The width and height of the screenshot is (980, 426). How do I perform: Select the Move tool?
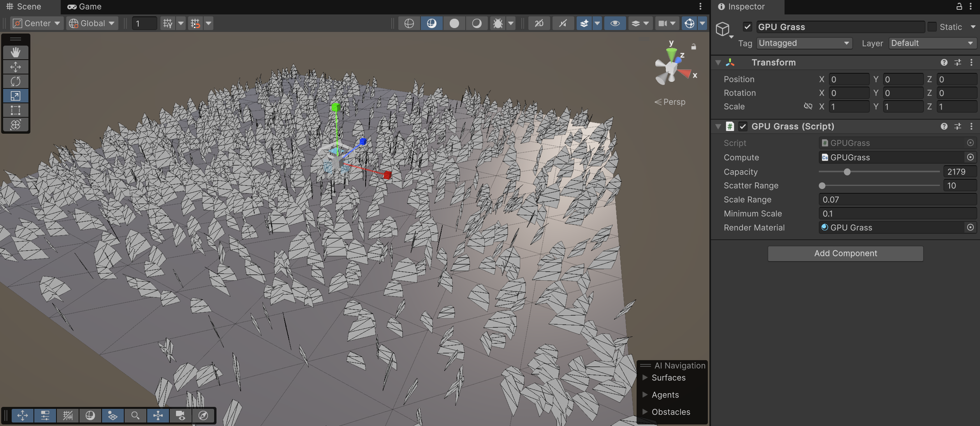point(16,67)
